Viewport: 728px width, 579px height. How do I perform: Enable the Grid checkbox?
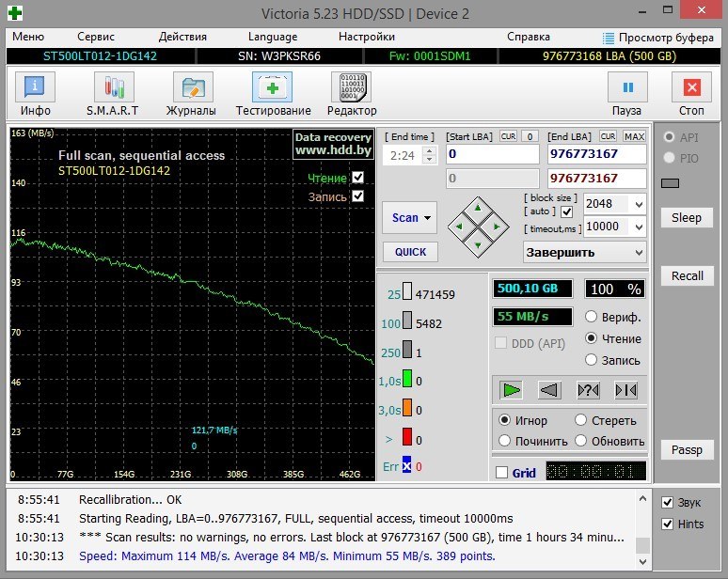tap(501, 473)
